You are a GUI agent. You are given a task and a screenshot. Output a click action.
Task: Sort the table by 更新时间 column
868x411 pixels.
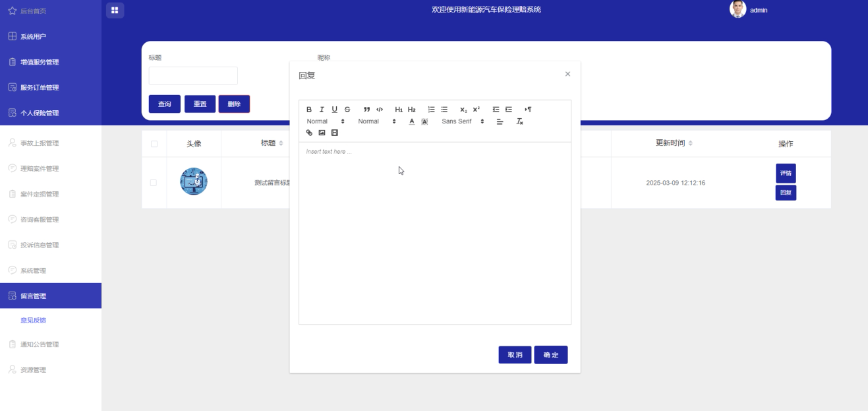(x=691, y=143)
